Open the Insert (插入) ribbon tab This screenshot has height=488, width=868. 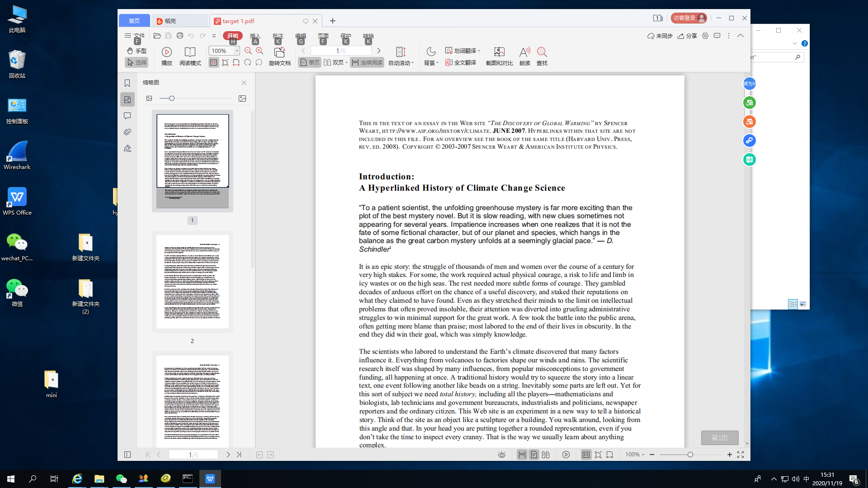[x=255, y=36]
